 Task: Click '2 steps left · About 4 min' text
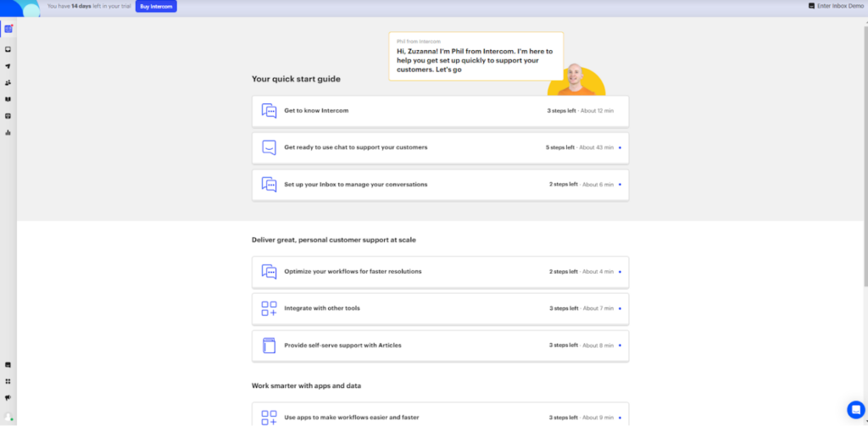[581, 272]
